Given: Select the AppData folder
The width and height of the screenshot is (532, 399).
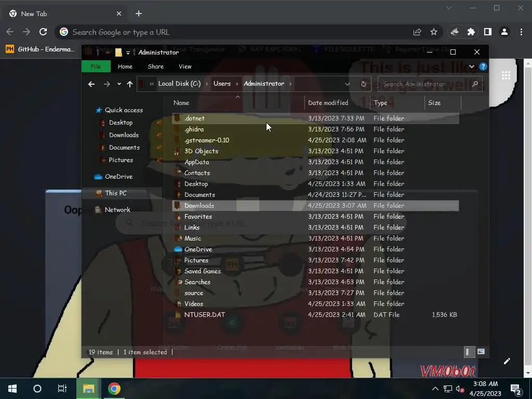Looking at the screenshot, I should (315, 162).
